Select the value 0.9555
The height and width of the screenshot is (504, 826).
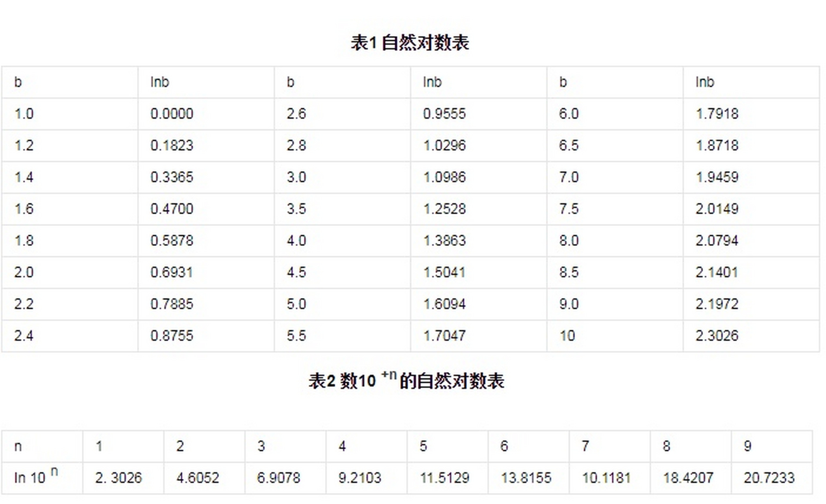click(x=444, y=114)
